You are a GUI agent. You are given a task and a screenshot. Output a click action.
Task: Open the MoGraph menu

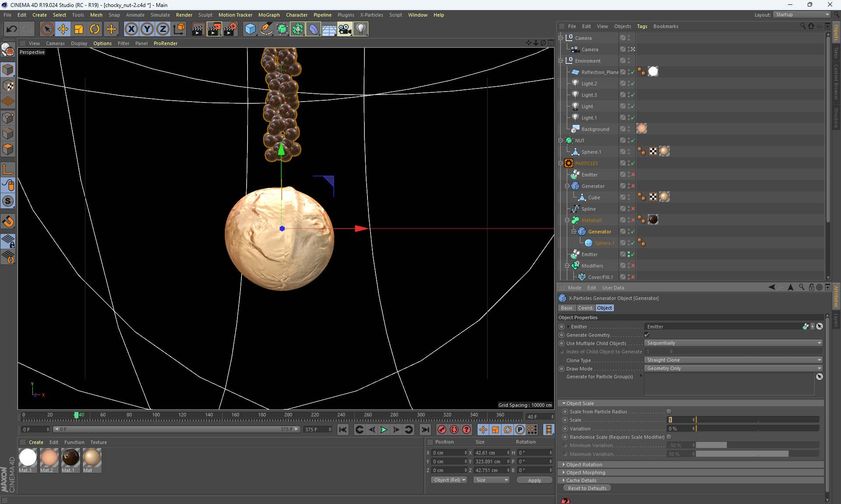pos(269,15)
